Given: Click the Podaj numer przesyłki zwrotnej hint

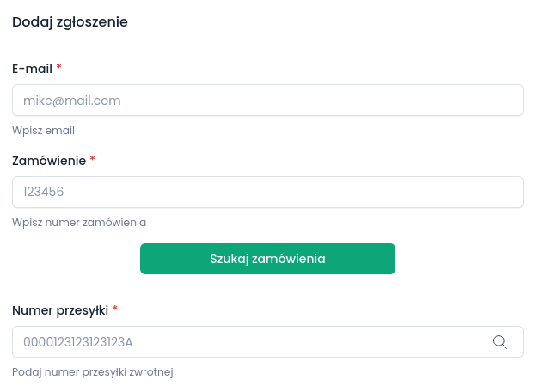Looking at the screenshot, I should [x=93, y=372].
